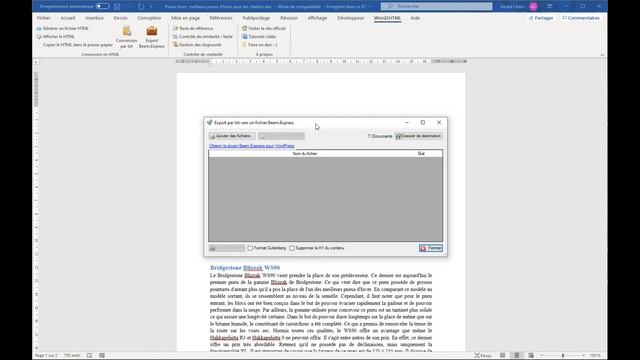This screenshot has height=360, width=640.
Task: Toggle Enregistrement automatique switch
Action: [102, 6]
